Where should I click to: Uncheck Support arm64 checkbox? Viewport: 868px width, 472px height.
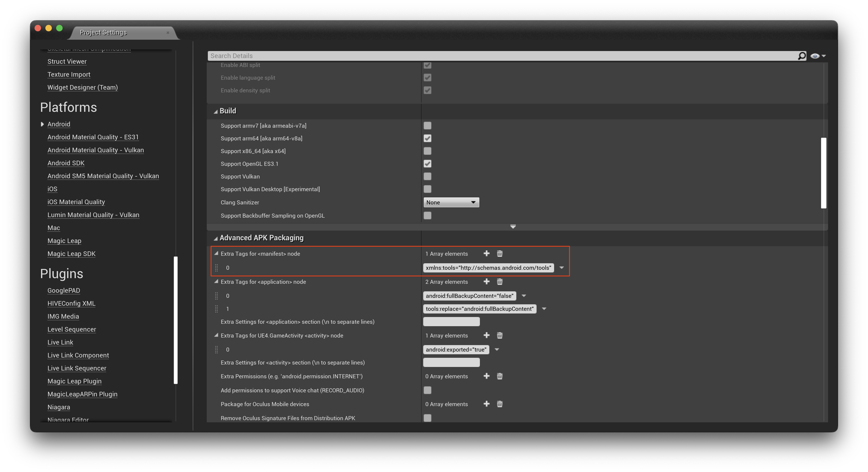(427, 138)
